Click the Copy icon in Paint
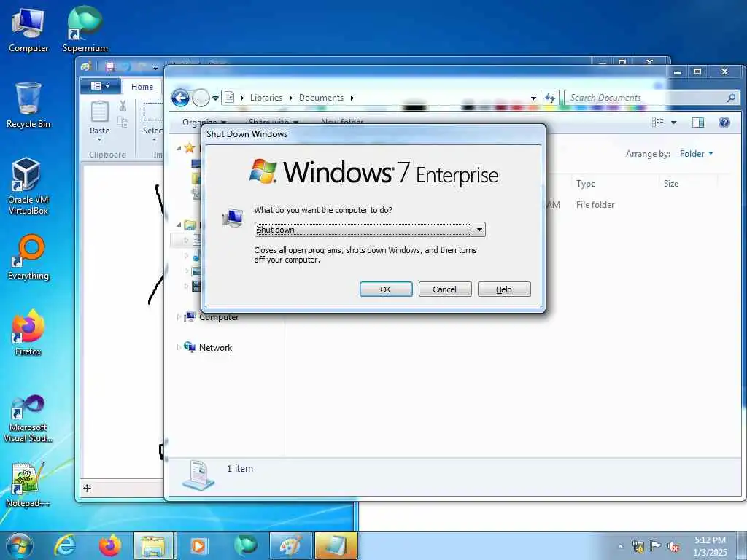747x560 pixels. [123, 122]
